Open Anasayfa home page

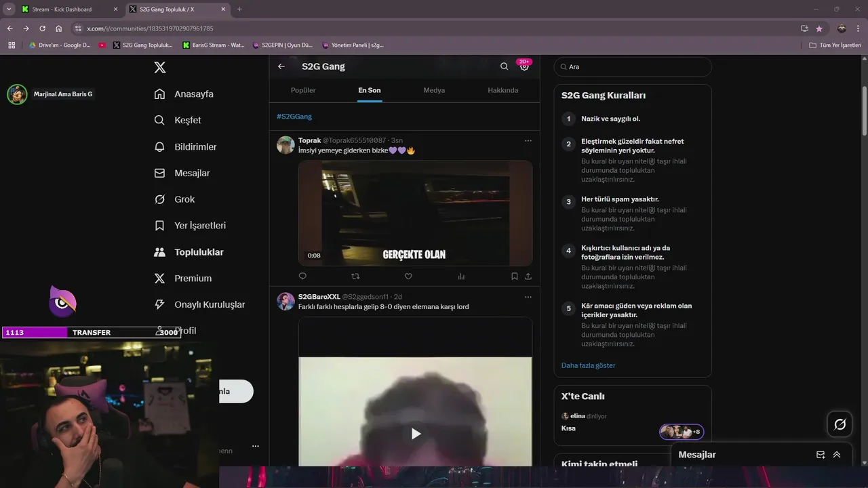coord(184,94)
